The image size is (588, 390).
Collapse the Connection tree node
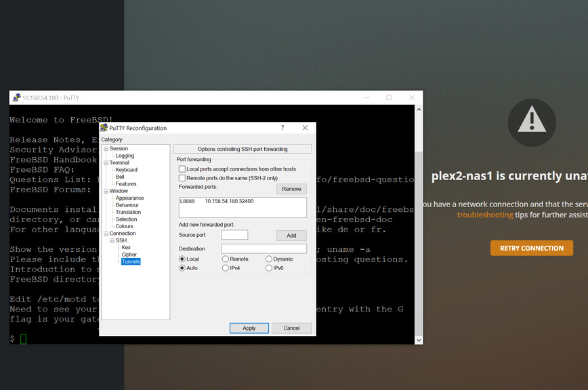coord(106,234)
